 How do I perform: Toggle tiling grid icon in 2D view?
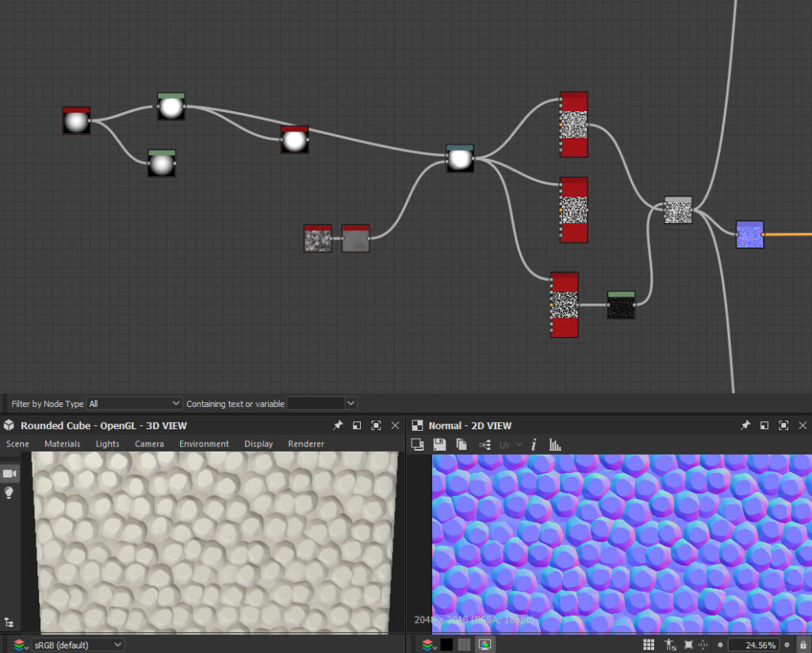point(649,645)
